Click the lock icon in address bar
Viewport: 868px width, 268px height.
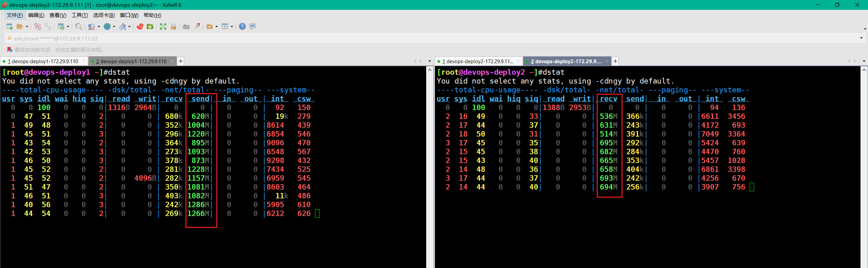(x=9, y=38)
